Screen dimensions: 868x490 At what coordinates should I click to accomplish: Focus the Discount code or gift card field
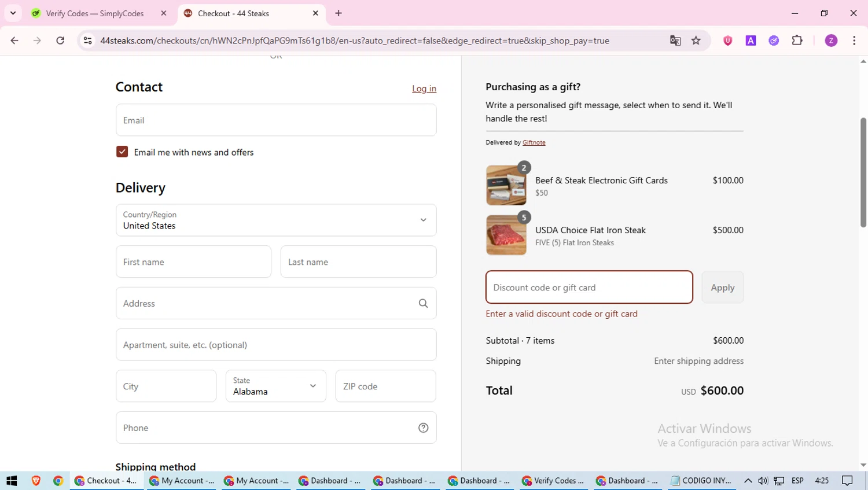[x=589, y=287]
